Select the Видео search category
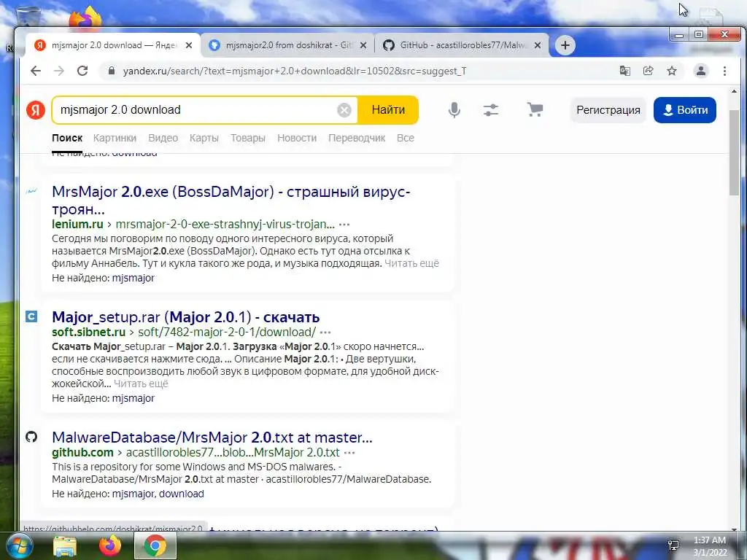 [163, 138]
